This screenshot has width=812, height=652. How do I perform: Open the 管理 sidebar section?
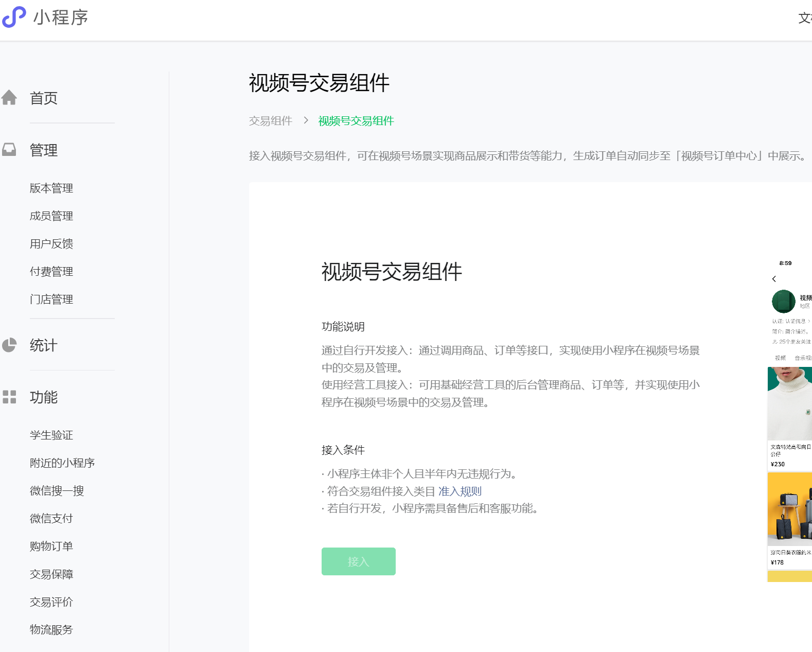[44, 150]
